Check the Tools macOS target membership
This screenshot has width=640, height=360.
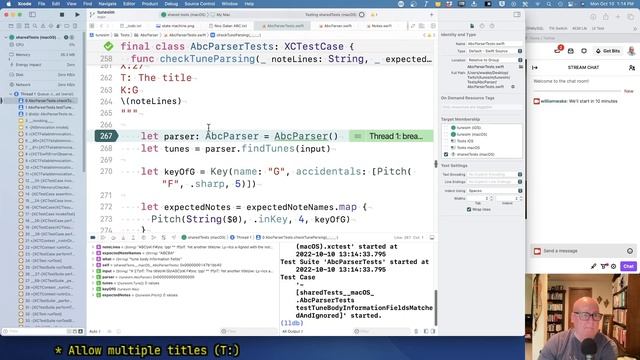pos(446,147)
